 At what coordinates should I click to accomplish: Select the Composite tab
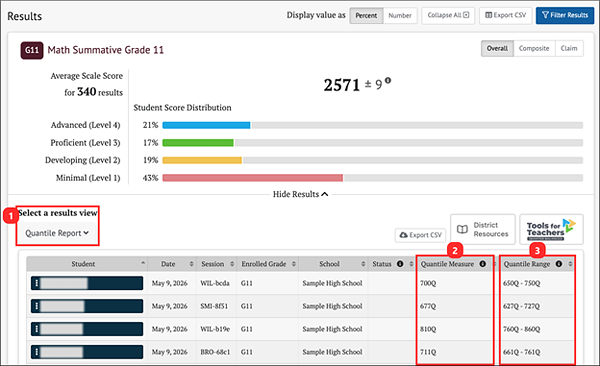[x=534, y=48]
